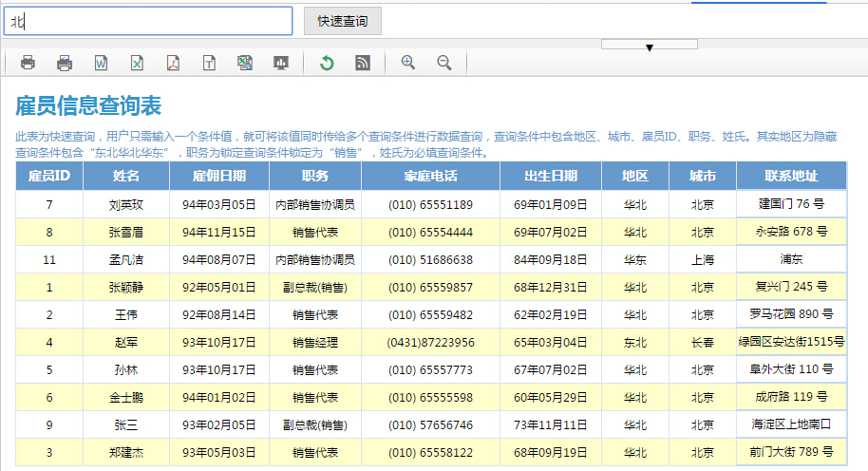Export report as PDF file
Viewport: 868px width, 471px height.
click(173, 63)
